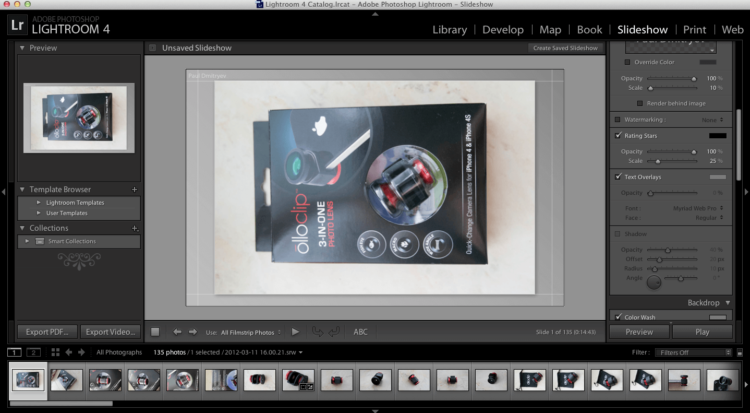Image resolution: width=750 pixels, height=413 pixels.
Task: Click Export PDF button
Action: (47, 332)
